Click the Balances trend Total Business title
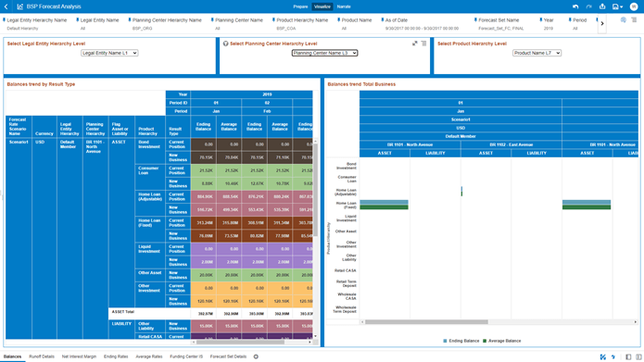644x362 pixels. 361,84
